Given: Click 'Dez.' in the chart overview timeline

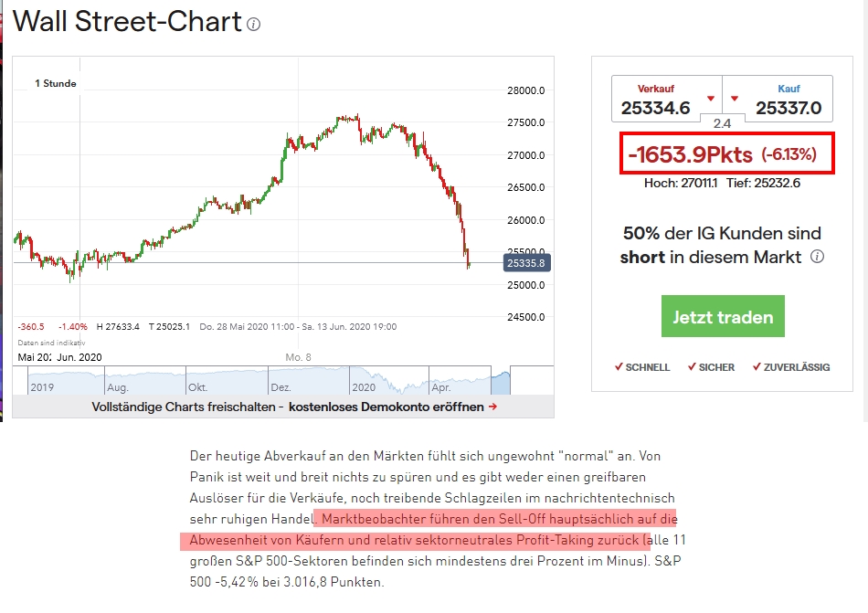Looking at the screenshot, I should click(281, 387).
